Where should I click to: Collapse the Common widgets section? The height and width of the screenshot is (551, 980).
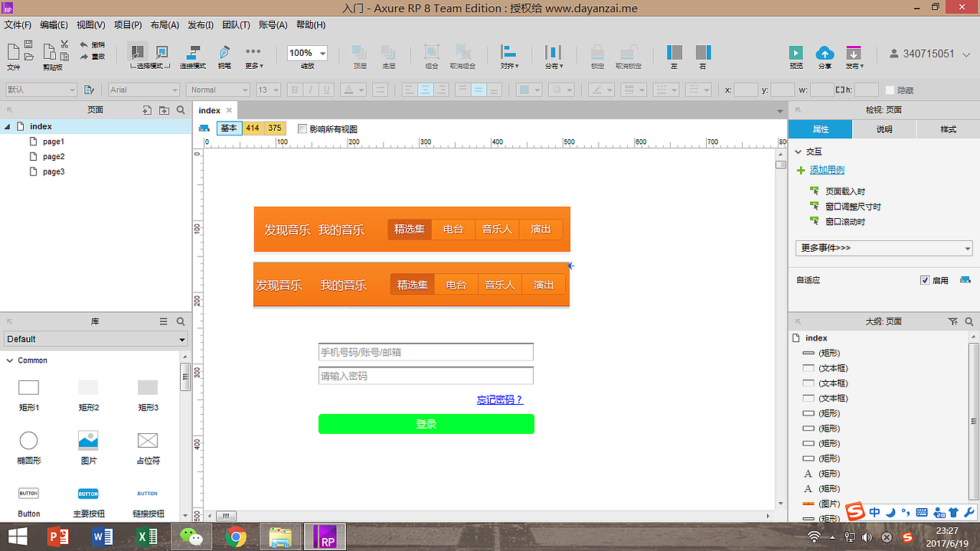pos(9,360)
